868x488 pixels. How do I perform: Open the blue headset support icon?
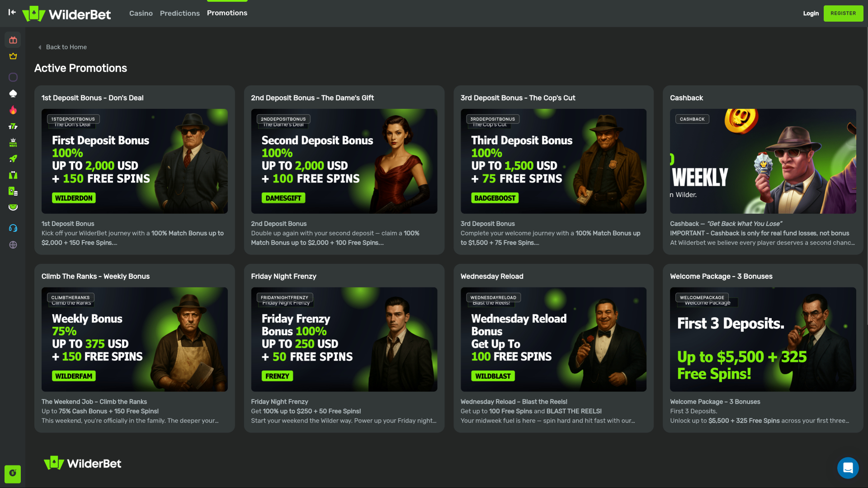point(13,228)
